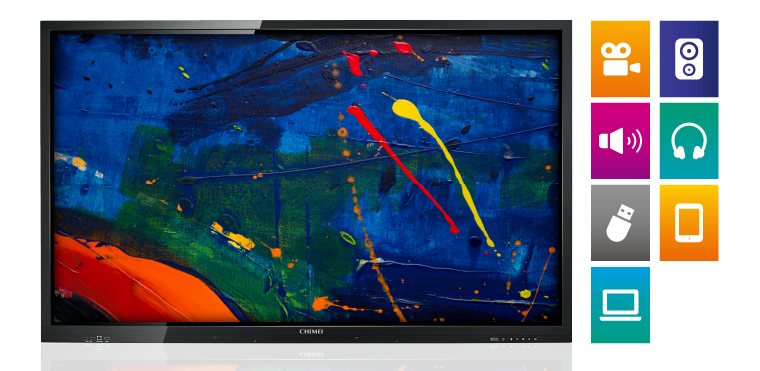Click the power button on bottom-right bezel
The image size is (760, 371).
pos(503,339)
